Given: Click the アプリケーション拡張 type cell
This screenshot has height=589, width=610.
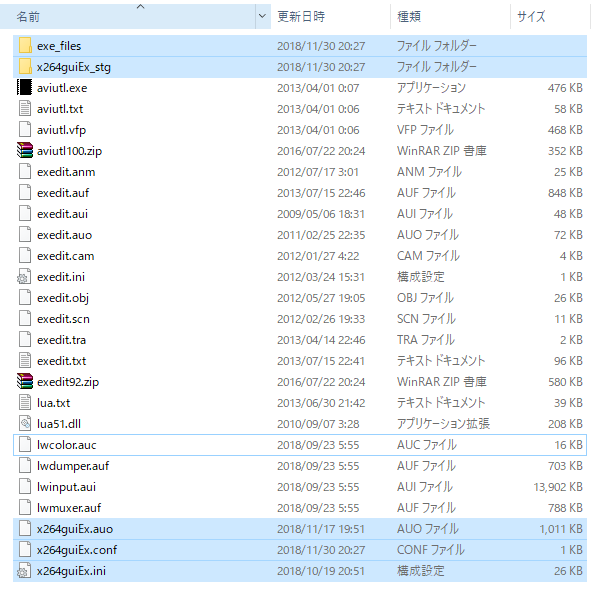Looking at the screenshot, I should click(443, 424).
